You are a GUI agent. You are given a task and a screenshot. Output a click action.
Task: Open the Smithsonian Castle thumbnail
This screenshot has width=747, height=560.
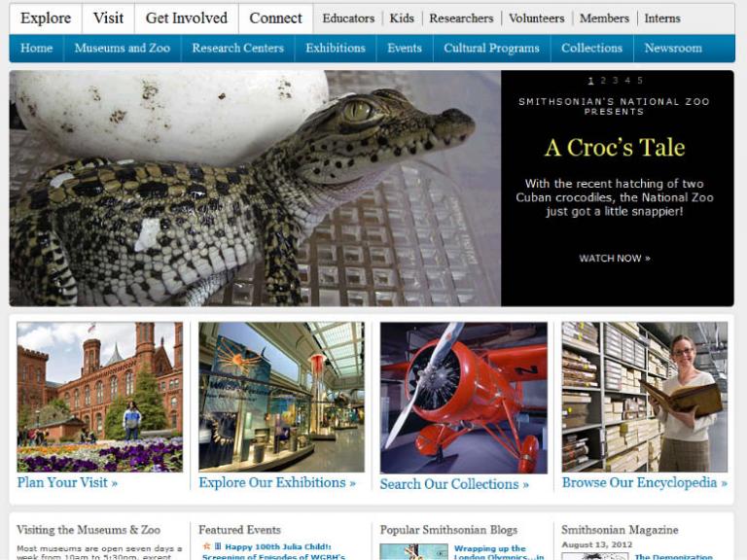click(99, 397)
